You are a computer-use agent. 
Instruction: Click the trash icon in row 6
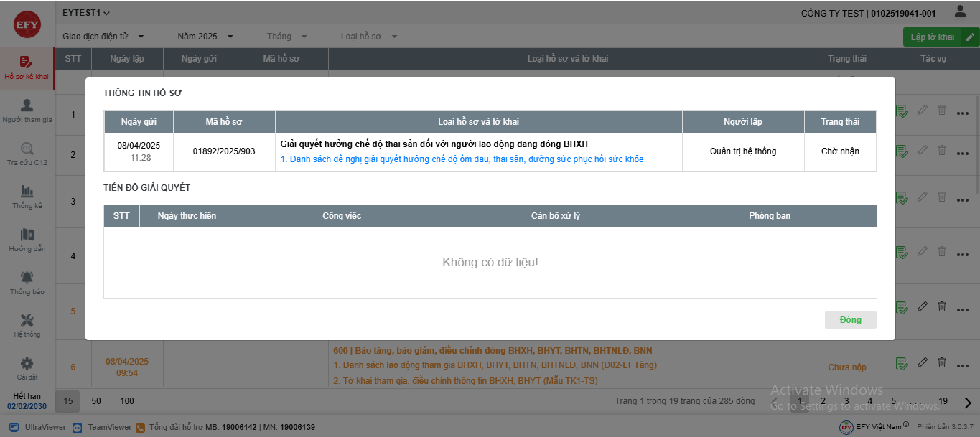pyautogui.click(x=942, y=363)
